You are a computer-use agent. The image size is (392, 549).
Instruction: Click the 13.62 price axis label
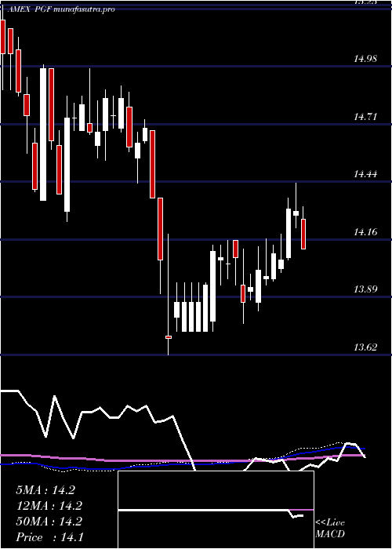(x=365, y=347)
